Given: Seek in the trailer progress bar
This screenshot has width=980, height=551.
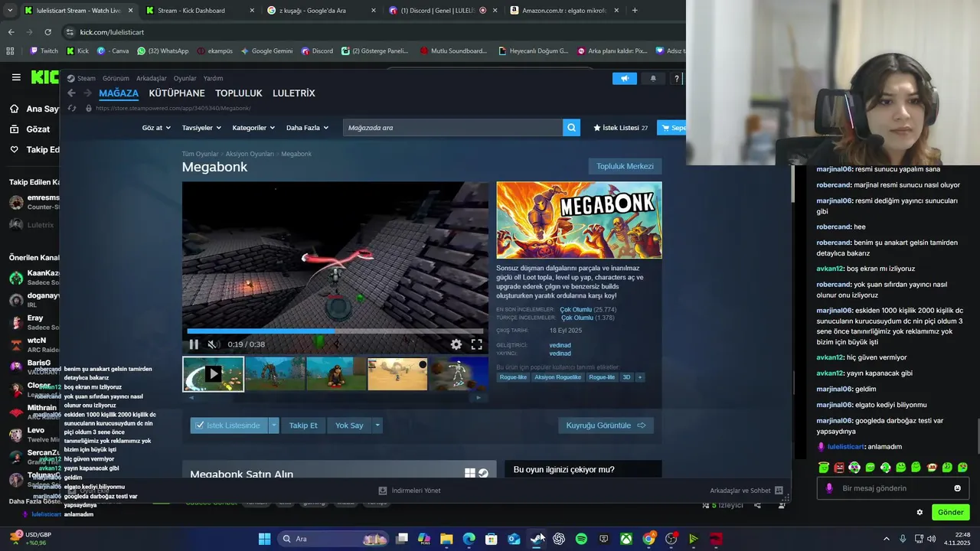Looking at the screenshot, I should tap(335, 331).
